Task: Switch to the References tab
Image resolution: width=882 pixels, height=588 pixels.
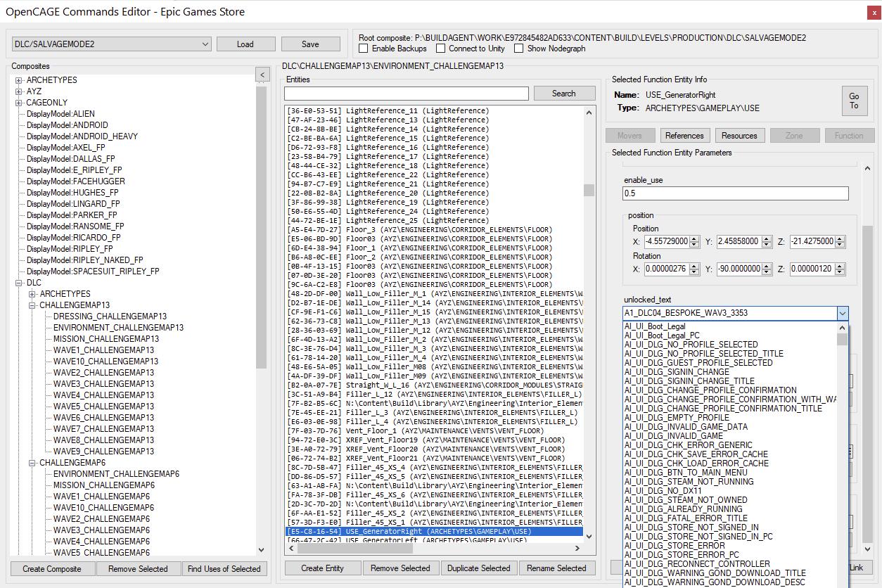Action: pyautogui.click(x=684, y=135)
